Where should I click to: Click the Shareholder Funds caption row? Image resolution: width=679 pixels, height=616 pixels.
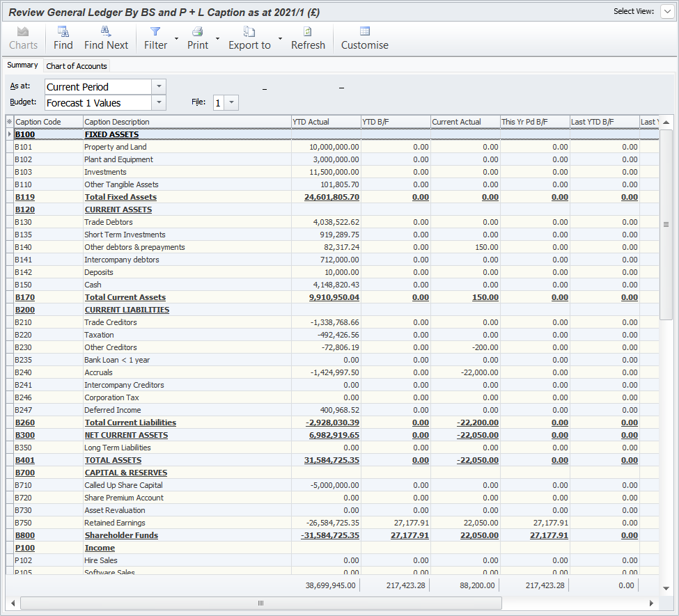[121, 535]
